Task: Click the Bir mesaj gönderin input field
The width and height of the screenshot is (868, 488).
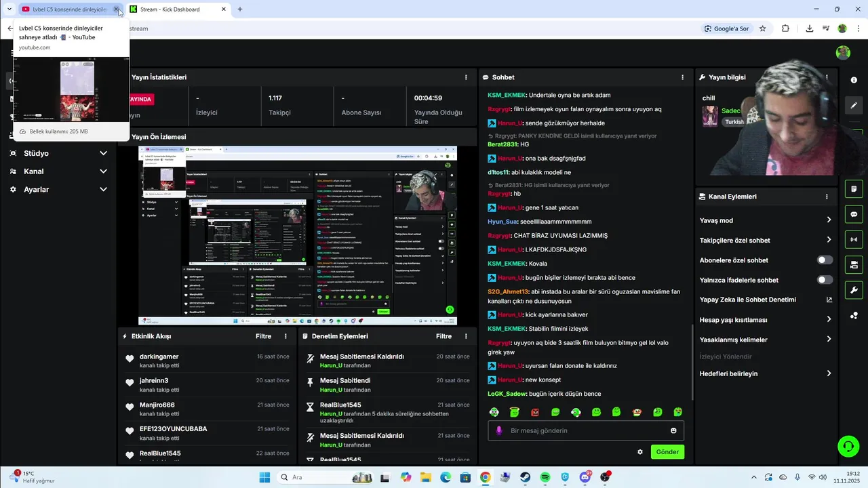Action: 587,430
